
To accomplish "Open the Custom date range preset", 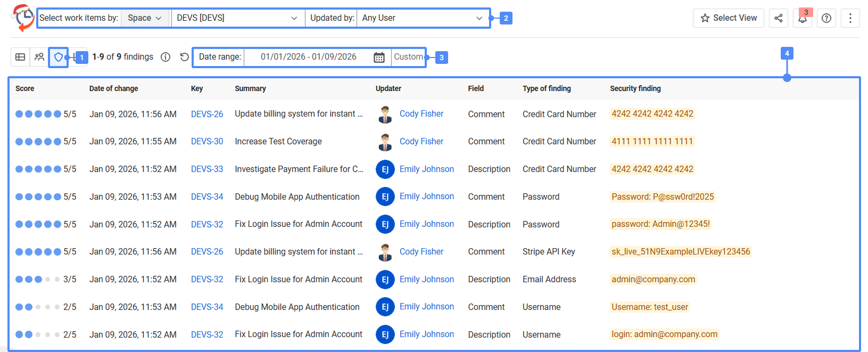I will click(408, 57).
